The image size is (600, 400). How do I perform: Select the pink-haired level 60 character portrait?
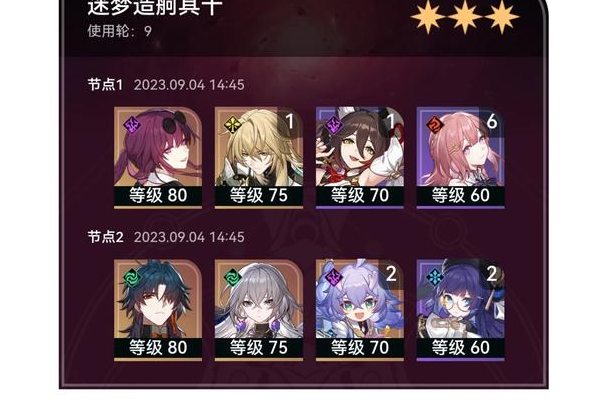coord(460,158)
